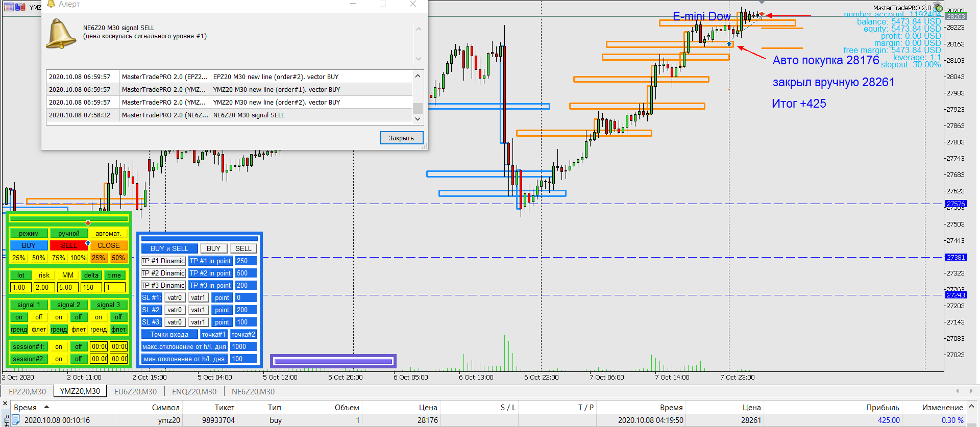Click the режим label button
The height and width of the screenshot is (427, 980).
[29, 233]
